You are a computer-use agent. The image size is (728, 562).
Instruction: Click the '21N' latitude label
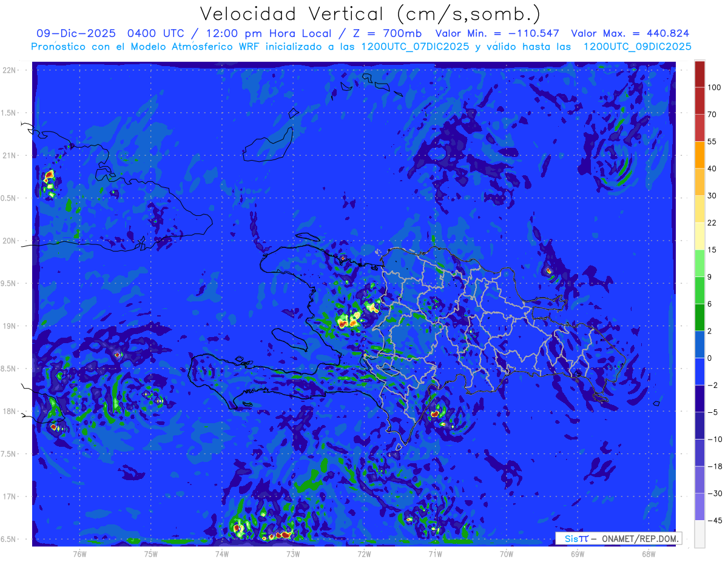point(10,155)
